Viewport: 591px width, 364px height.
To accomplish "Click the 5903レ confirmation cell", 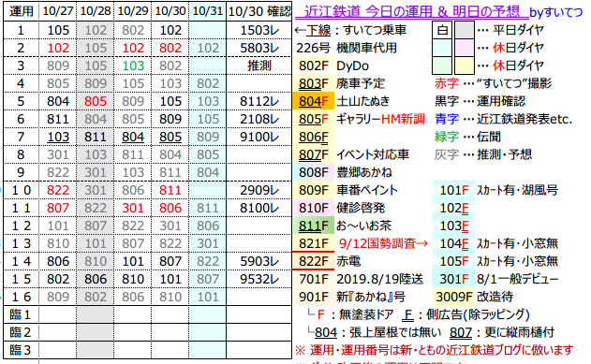I will (259, 262).
